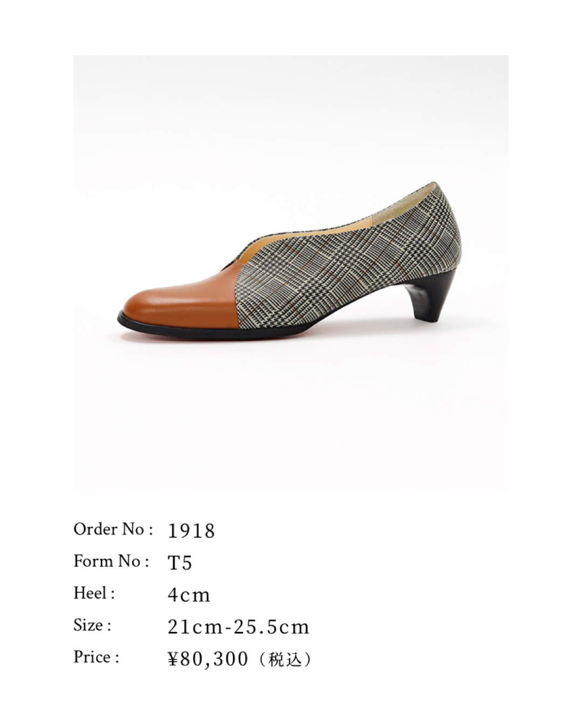Click the ¥80,300 price
This screenshot has width=582, height=728.
[x=208, y=659]
